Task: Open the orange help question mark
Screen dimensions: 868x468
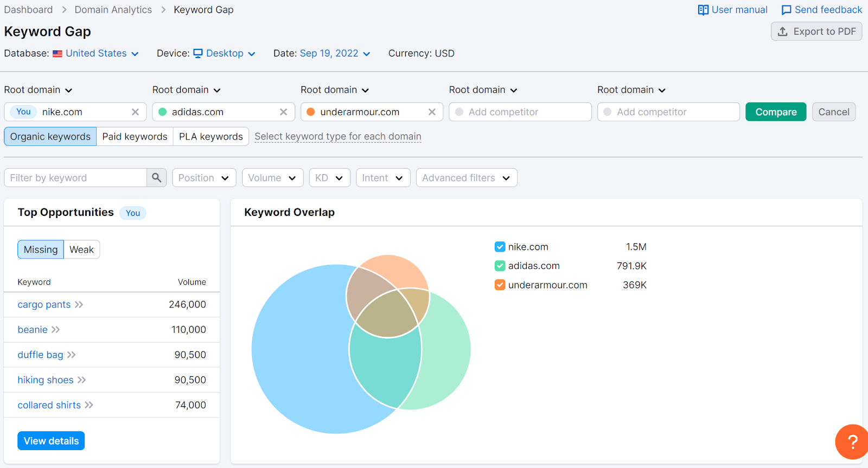Action: [852, 442]
